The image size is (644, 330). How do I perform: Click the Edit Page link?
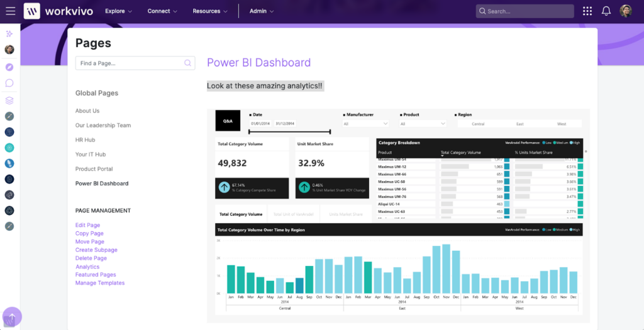click(87, 225)
